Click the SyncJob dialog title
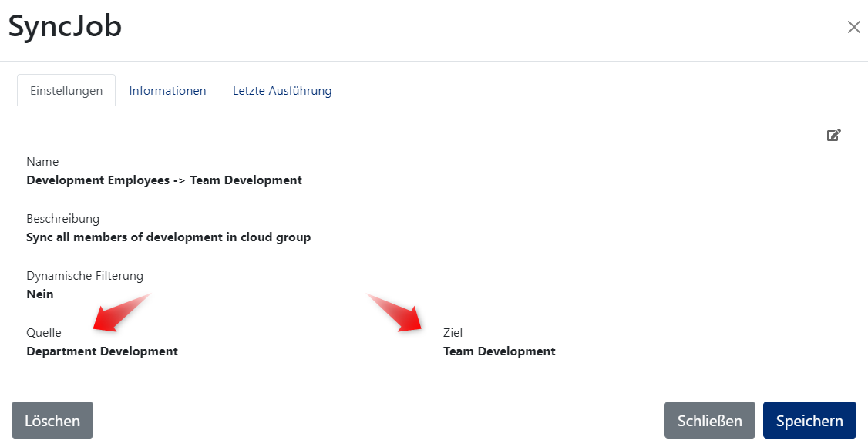Image resolution: width=868 pixels, height=447 pixels. point(65,26)
